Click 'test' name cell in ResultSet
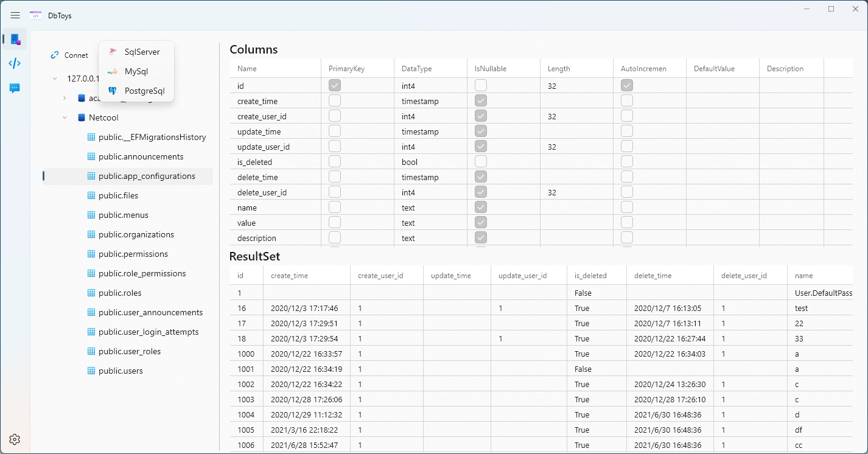The image size is (868, 454). point(820,308)
